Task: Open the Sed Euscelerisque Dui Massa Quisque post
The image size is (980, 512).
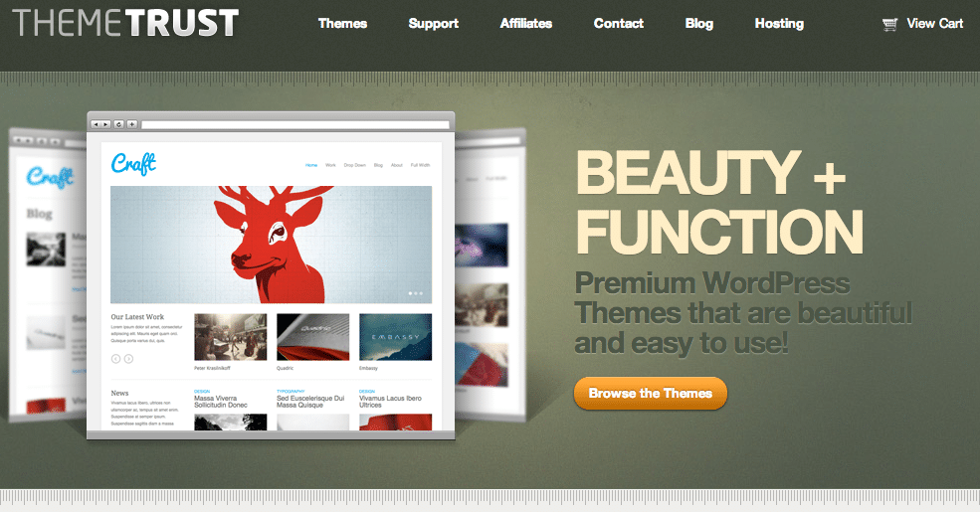Action: click(x=310, y=402)
